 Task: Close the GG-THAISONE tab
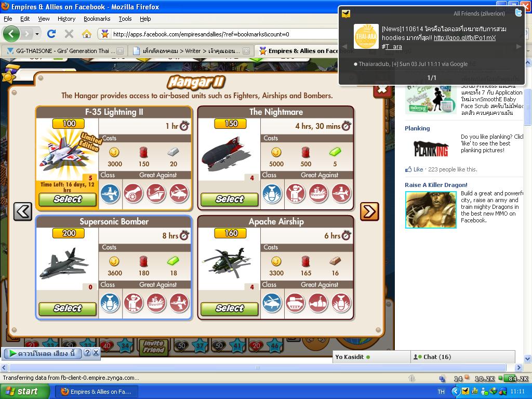[120, 51]
